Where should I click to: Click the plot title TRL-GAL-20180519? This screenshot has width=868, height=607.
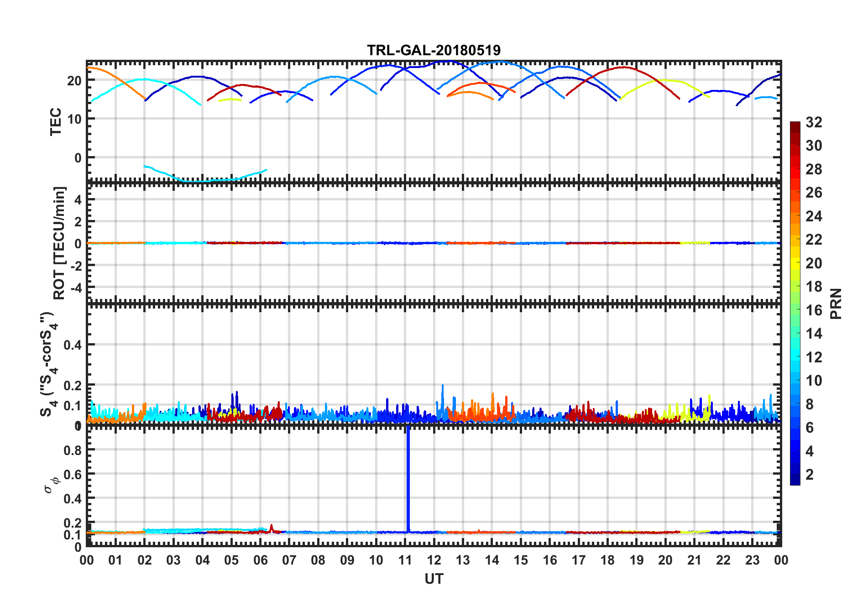tap(434, 50)
